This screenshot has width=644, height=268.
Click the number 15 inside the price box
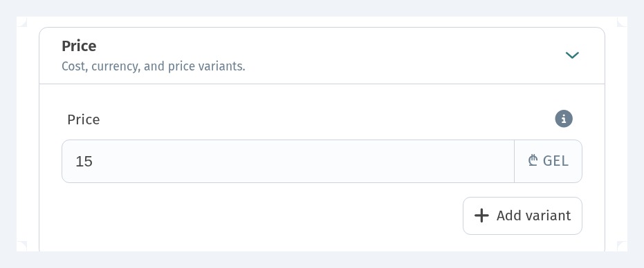coord(84,162)
